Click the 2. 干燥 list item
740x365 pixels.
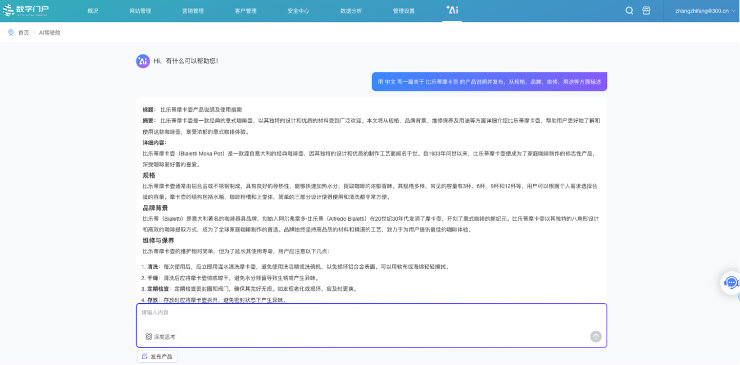(x=230, y=278)
